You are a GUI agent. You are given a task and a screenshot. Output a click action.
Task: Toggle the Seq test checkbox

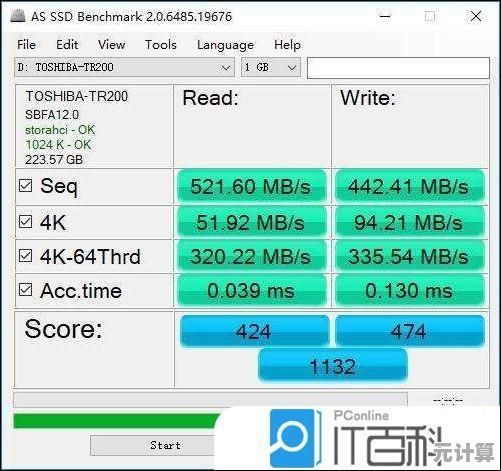tap(26, 186)
